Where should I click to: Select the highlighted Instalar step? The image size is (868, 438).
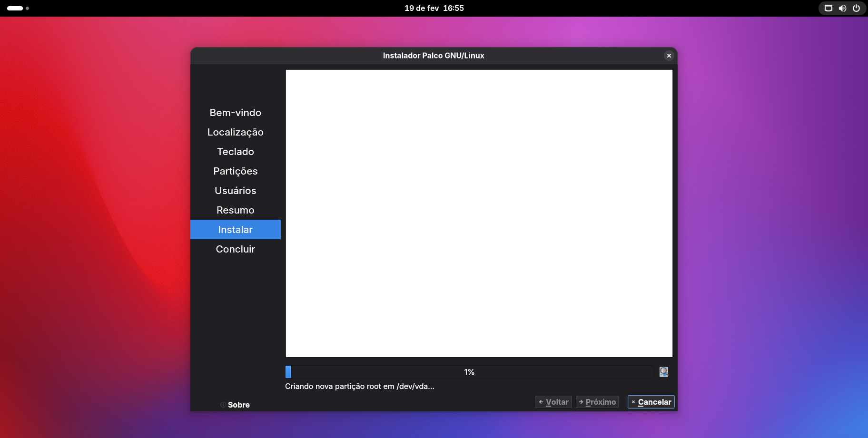point(235,230)
